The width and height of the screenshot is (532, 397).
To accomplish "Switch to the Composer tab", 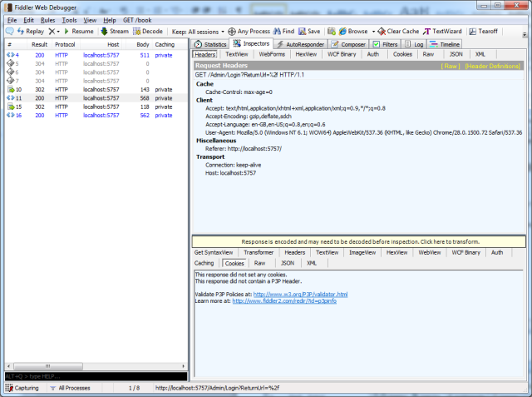I will pos(348,44).
